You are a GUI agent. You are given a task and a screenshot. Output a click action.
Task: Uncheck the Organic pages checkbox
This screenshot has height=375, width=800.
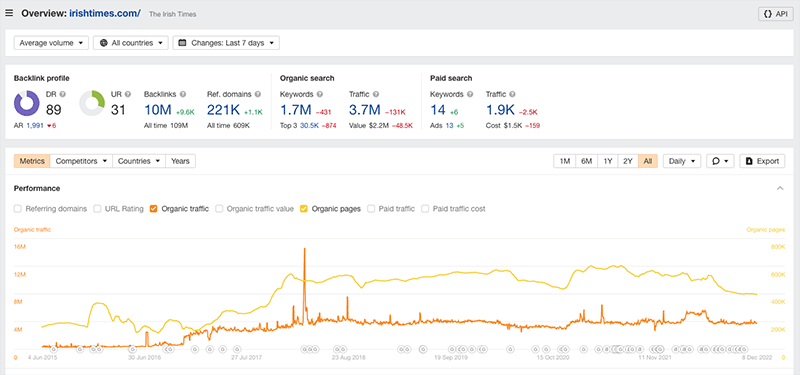pyautogui.click(x=304, y=209)
